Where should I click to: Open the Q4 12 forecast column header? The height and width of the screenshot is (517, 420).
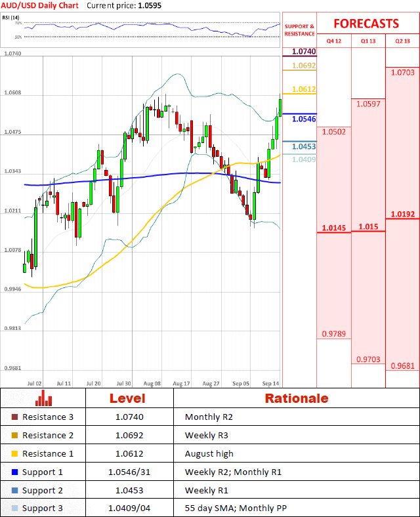click(334, 41)
